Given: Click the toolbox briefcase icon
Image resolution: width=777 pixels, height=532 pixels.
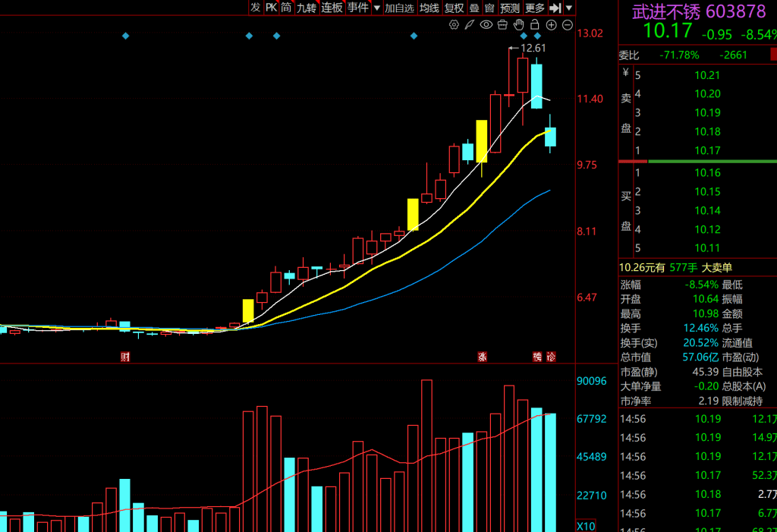Looking at the screenshot, I should click(503, 25).
